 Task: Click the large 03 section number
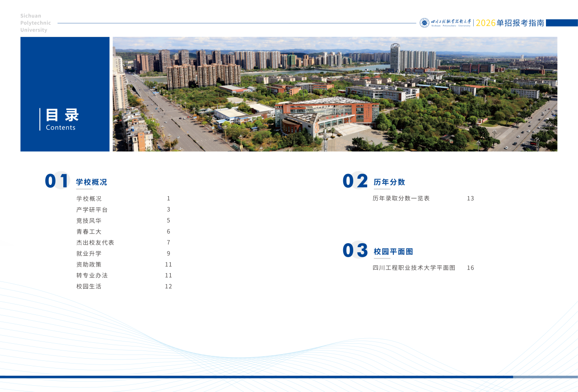355,250
